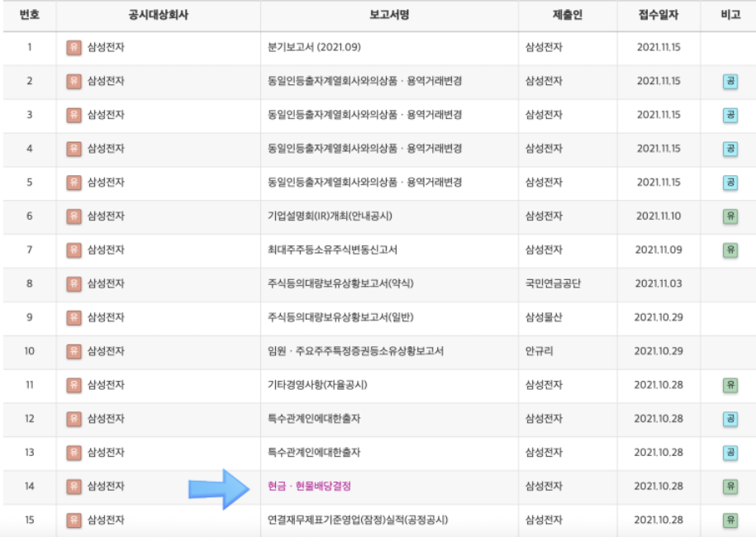Open the highlighted 현금·현물배당결정 report
Screen dimensions: 756x537
pos(310,486)
